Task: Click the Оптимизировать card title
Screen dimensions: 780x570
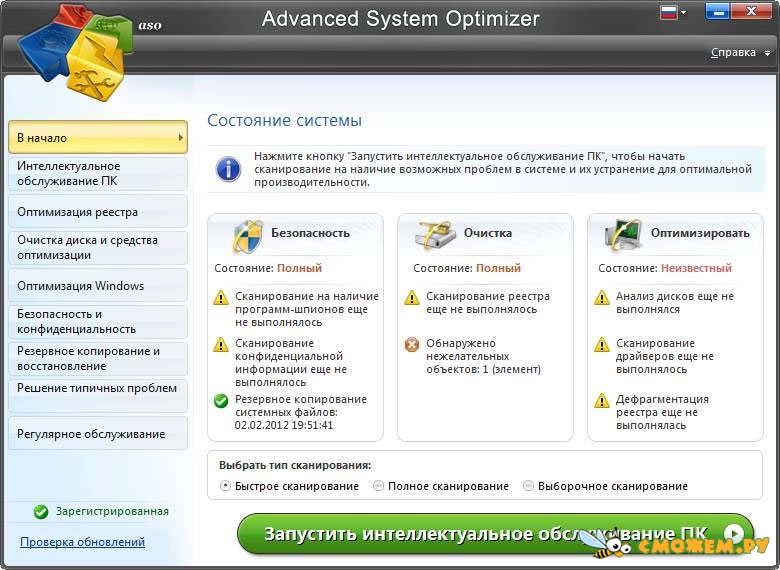Action: coord(700,233)
